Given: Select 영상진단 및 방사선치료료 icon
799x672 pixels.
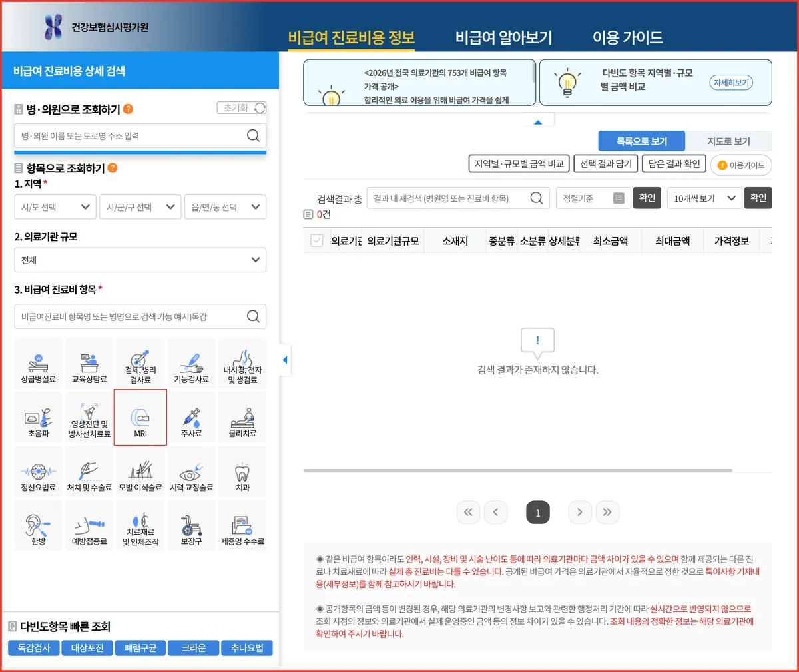Looking at the screenshot, I should point(89,418).
